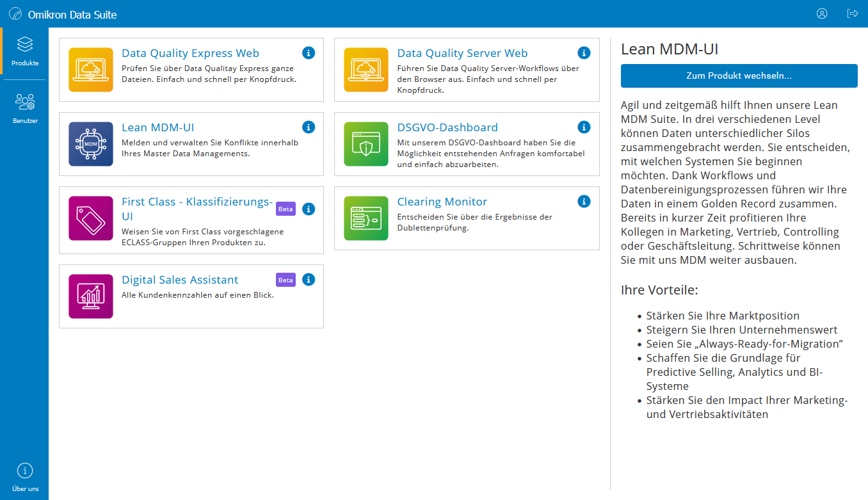Show info for Data Quality Express Web
Screen dimensions: 868x500
coord(309,52)
